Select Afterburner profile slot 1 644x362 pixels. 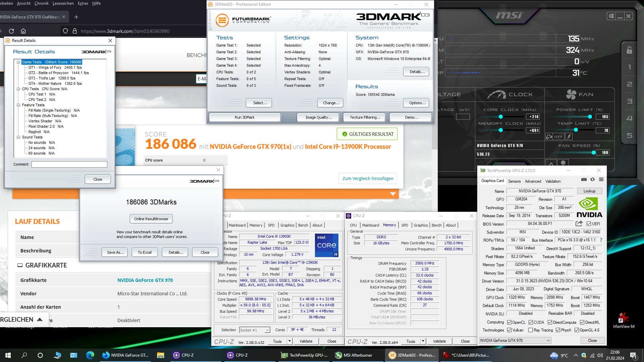(629, 67)
